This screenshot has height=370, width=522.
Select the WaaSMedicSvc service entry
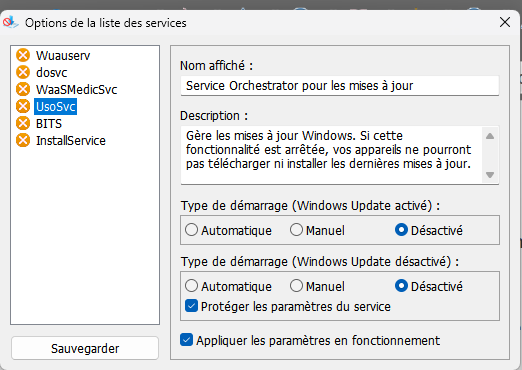tap(77, 89)
